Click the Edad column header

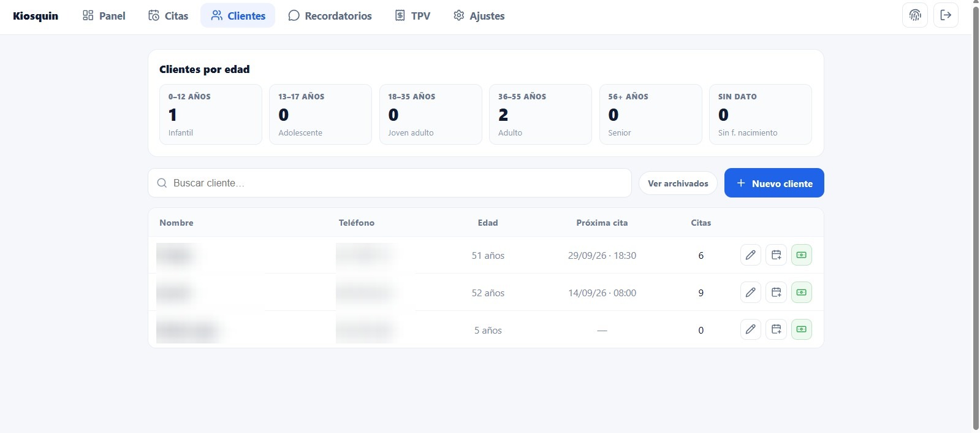488,223
